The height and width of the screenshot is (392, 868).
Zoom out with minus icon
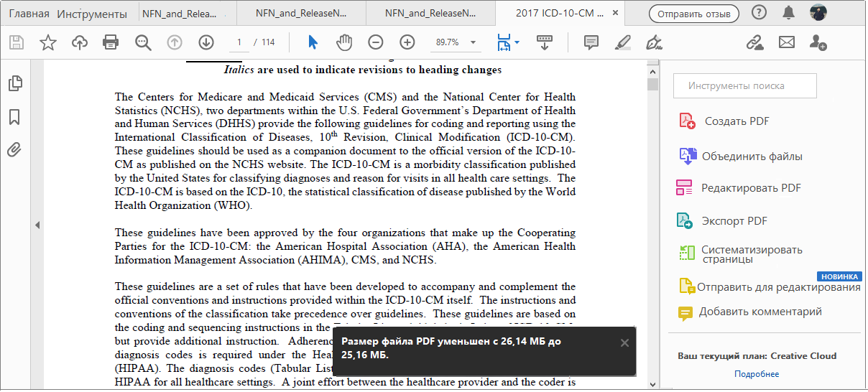[376, 42]
